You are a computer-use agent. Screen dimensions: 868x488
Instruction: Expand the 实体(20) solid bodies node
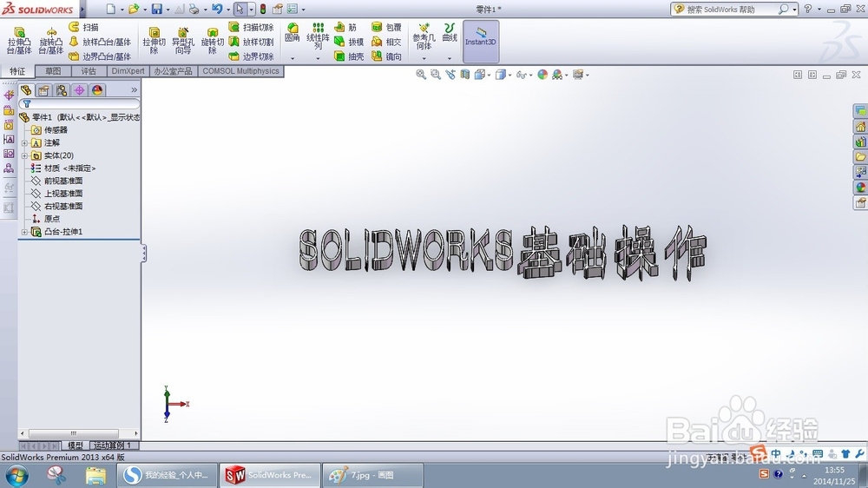click(24, 155)
